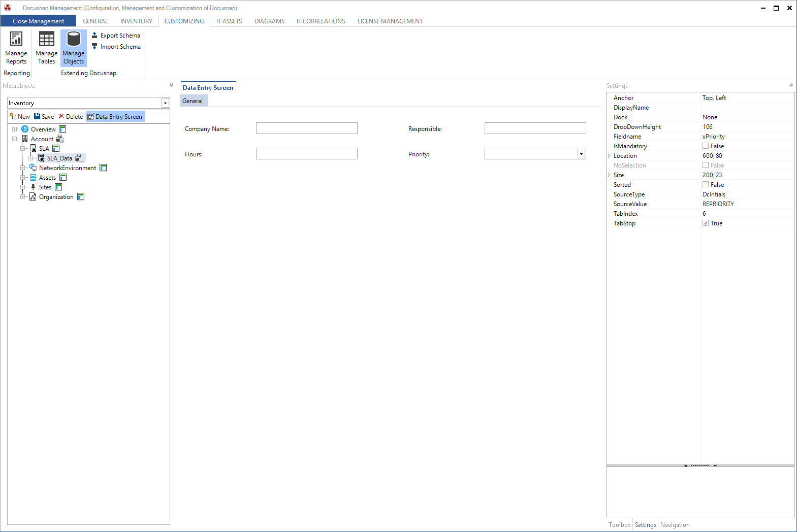Viewport: 797px width, 532px height.
Task: Select the Data Entry Screen tab header
Action: pos(208,87)
